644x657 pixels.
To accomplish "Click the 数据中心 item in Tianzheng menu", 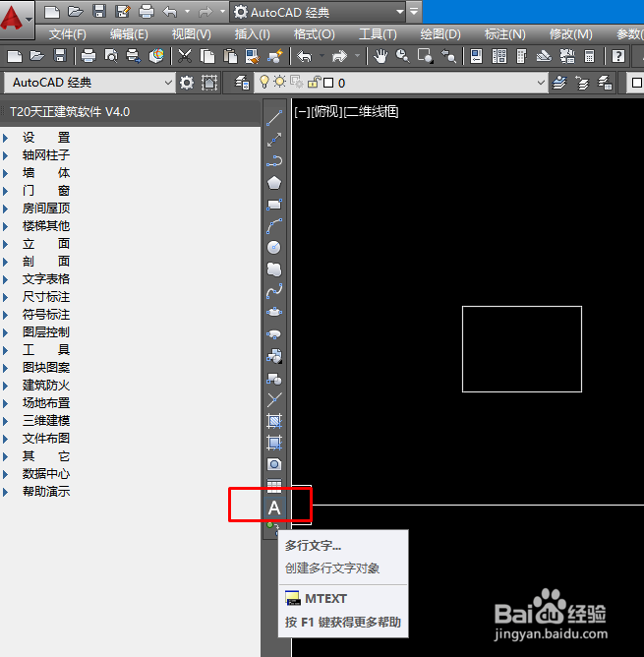I will click(46, 474).
